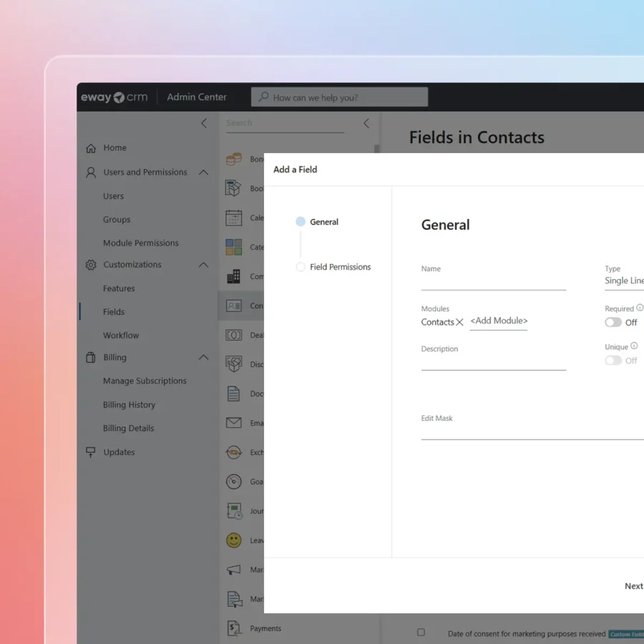Select the Exchange rates icon
Viewport: 644px width, 644px height.
pyautogui.click(x=234, y=452)
